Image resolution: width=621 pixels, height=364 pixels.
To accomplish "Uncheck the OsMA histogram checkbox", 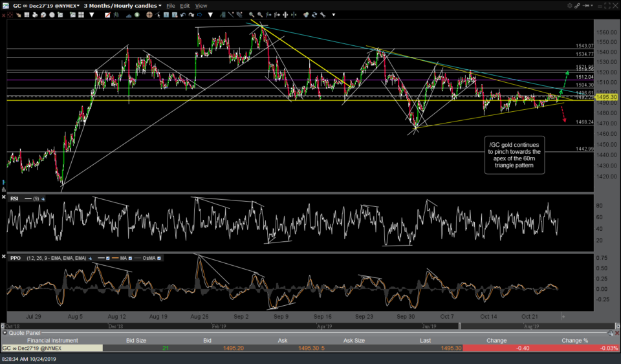I will [x=158, y=257].
